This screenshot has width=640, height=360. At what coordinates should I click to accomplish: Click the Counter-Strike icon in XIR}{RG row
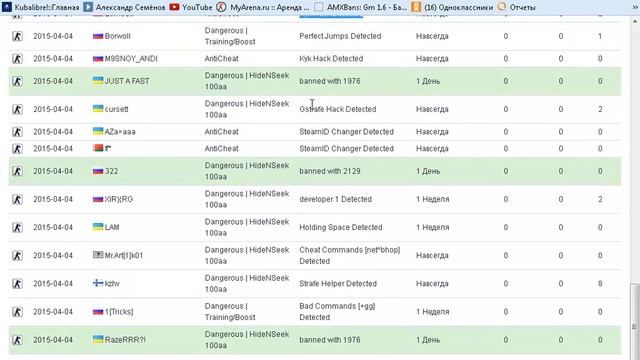17,200
